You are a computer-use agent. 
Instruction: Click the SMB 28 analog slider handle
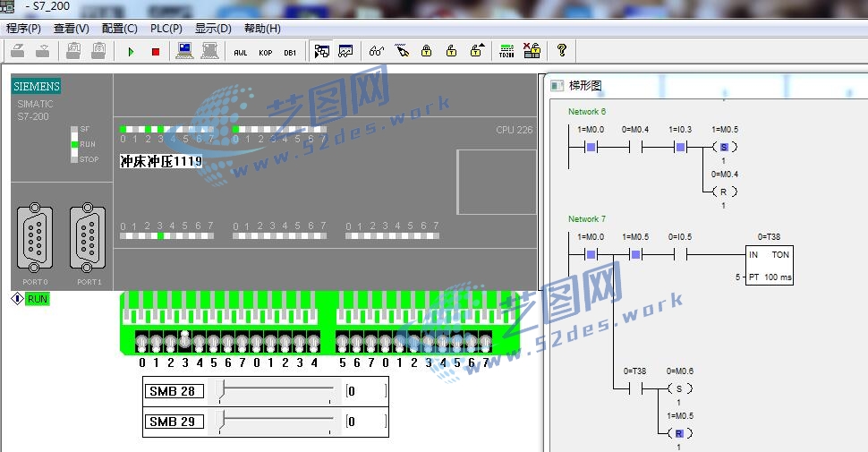click(221, 390)
